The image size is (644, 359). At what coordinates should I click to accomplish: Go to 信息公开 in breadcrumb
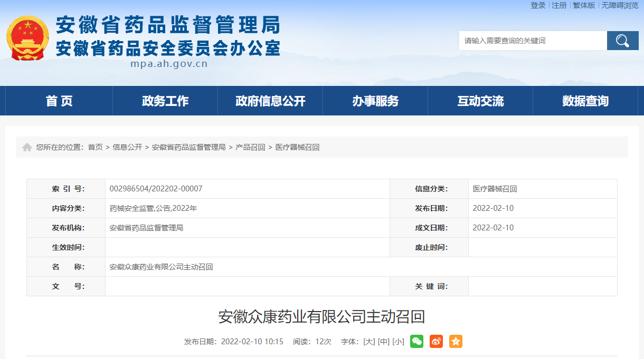[127, 147]
